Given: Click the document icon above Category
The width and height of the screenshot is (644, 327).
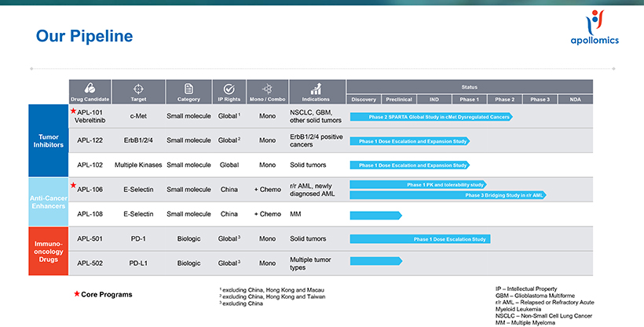Looking at the screenshot, I should [x=188, y=89].
